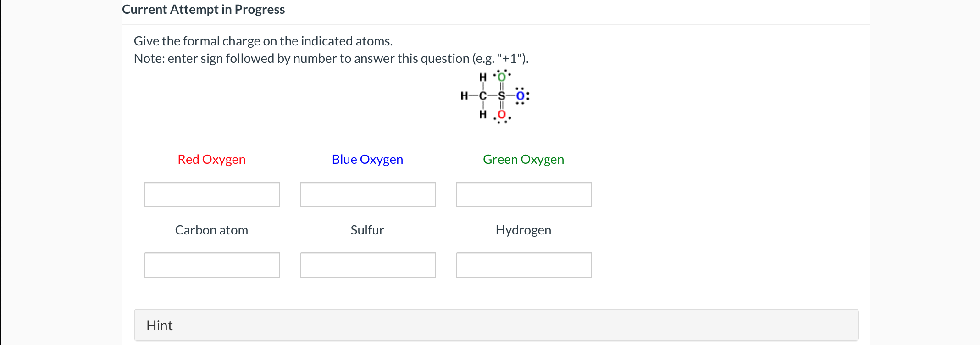Click the central carbon in the diagram

pos(482,96)
